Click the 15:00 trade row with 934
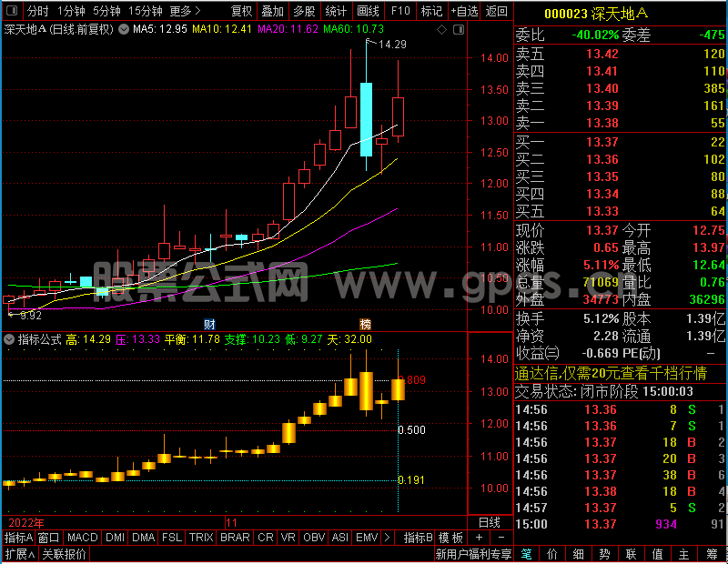The height and width of the screenshot is (564, 728). coord(620,524)
